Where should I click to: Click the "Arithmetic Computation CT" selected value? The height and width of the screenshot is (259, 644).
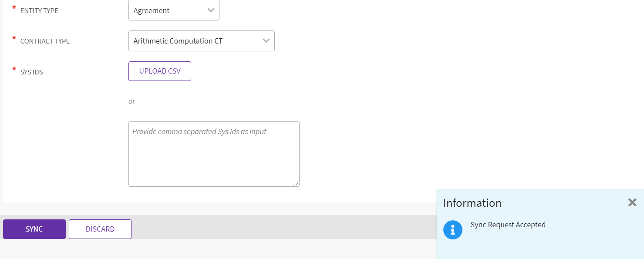tap(178, 41)
